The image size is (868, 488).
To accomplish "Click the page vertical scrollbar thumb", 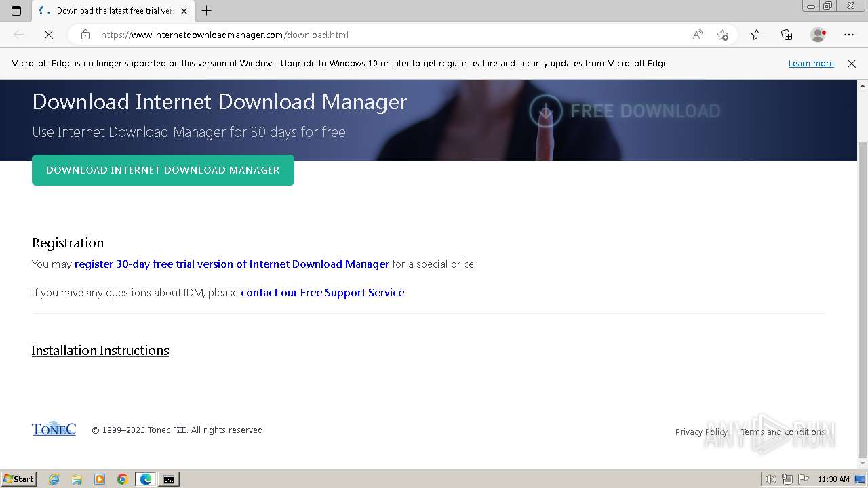I will [x=863, y=298].
